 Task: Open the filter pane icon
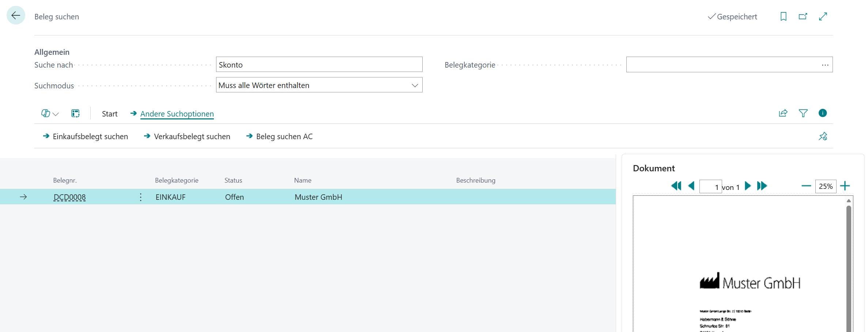[803, 113]
